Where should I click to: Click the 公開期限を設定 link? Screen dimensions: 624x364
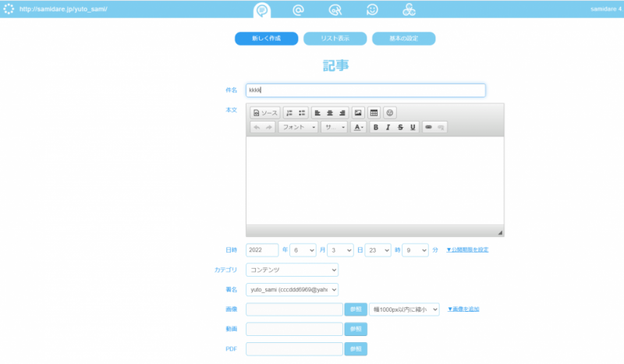[x=467, y=250]
